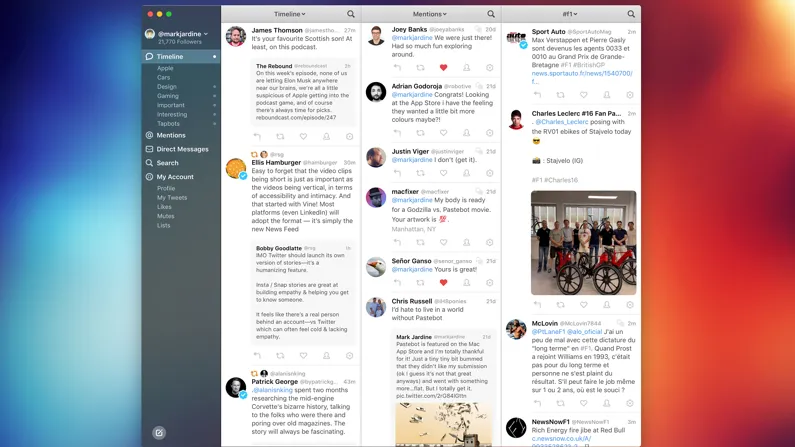Open Likes under My Account
This screenshot has width=795, height=447.
(x=164, y=207)
